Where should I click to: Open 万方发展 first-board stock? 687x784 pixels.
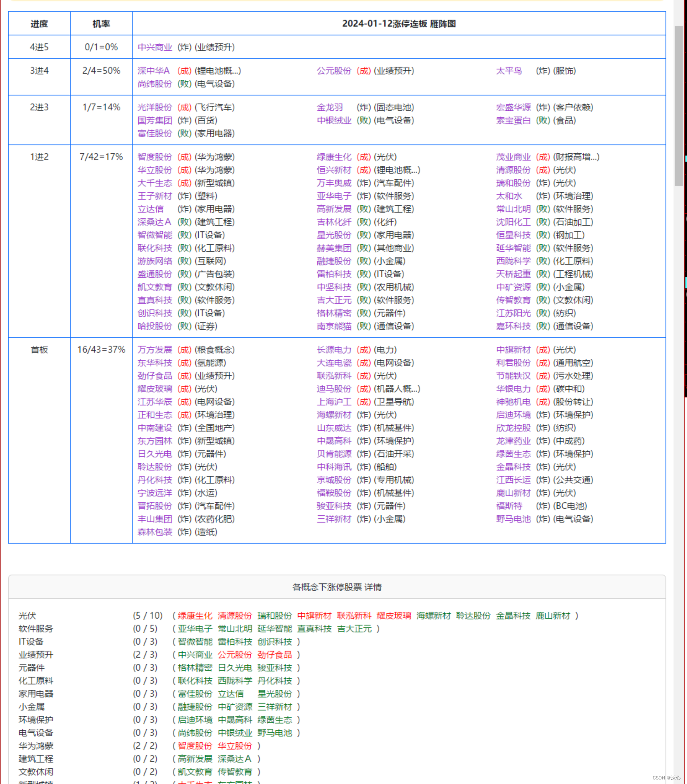click(x=155, y=350)
